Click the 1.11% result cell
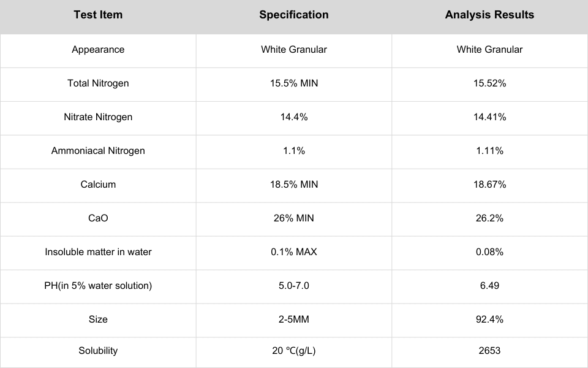This screenshot has width=588, height=368. pyautogui.click(x=489, y=151)
